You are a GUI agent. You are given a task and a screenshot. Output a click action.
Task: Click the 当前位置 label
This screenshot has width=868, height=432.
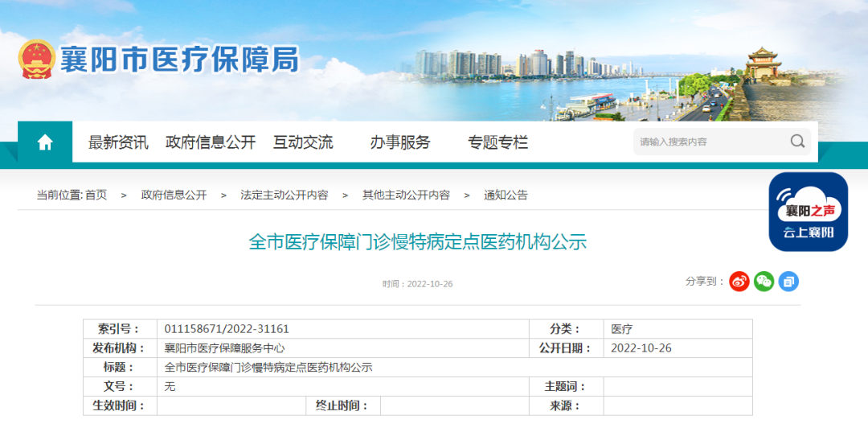tap(59, 195)
